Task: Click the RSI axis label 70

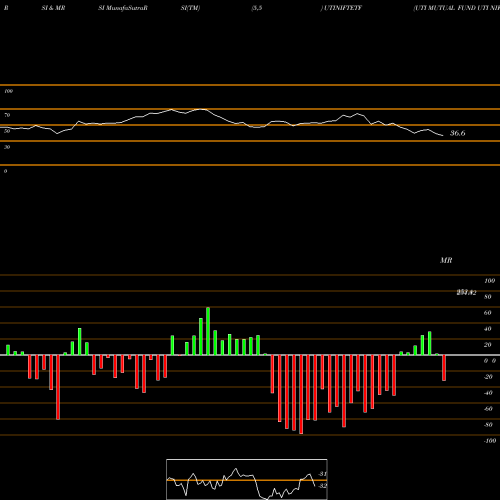Action: 7,115
